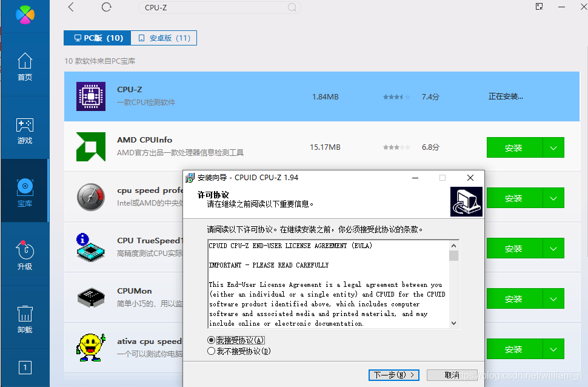
Task: Click the 许可协议 heading in the wizard
Action: tap(213, 195)
